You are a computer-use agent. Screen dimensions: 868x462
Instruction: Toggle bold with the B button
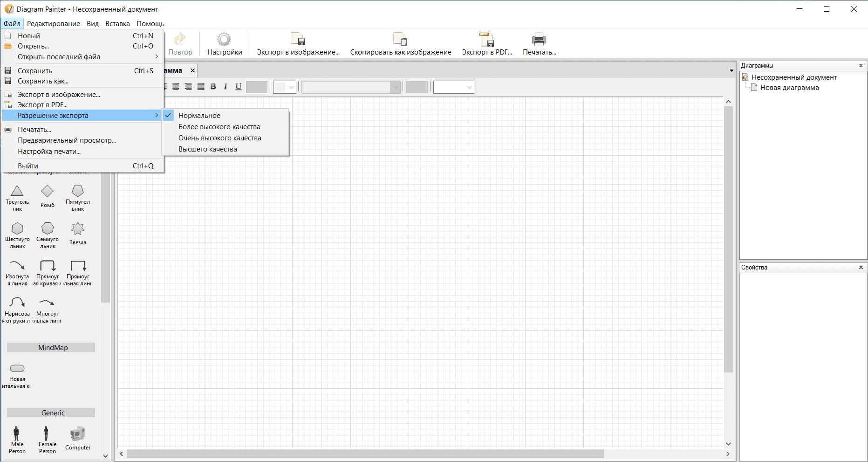click(213, 87)
